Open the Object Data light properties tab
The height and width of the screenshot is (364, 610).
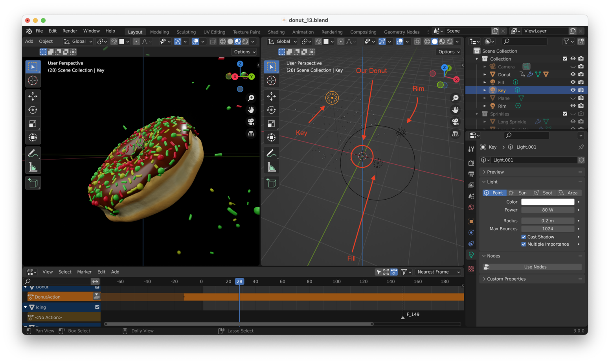coord(471,255)
